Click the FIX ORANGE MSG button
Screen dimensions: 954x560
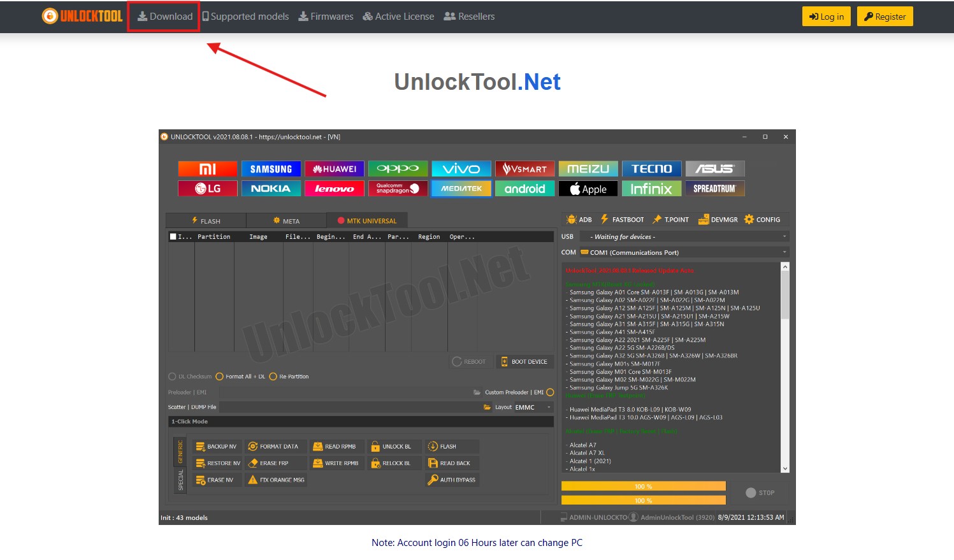(x=276, y=480)
